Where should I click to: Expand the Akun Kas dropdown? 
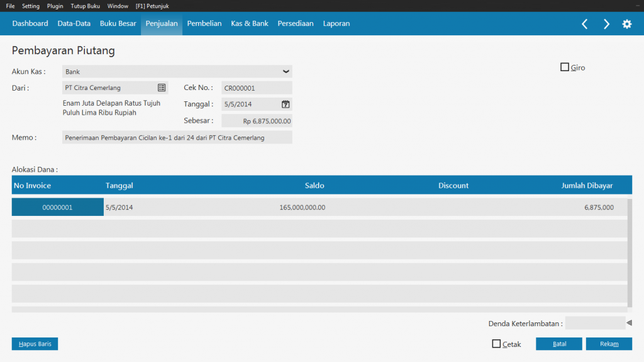(x=286, y=72)
